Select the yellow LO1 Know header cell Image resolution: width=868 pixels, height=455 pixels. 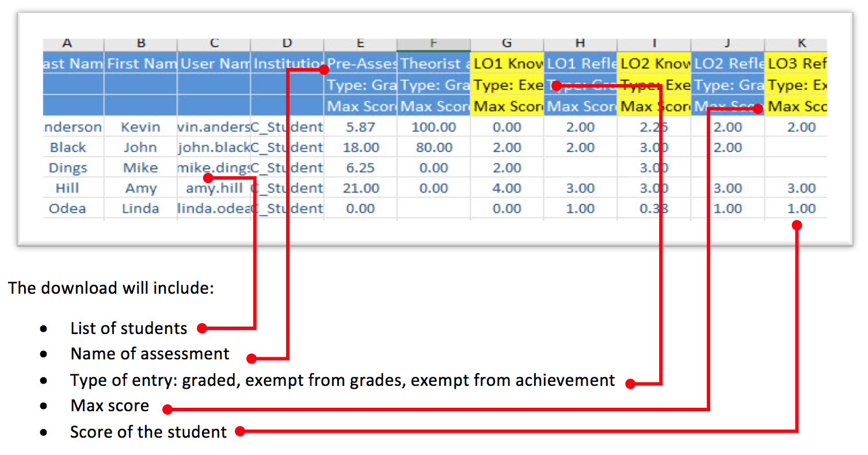tap(507, 64)
